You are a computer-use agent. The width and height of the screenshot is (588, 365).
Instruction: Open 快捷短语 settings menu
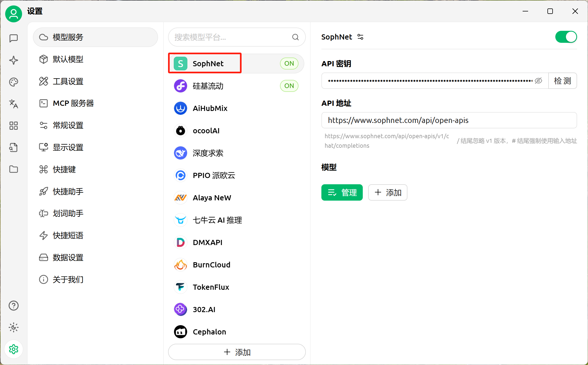(x=95, y=236)
